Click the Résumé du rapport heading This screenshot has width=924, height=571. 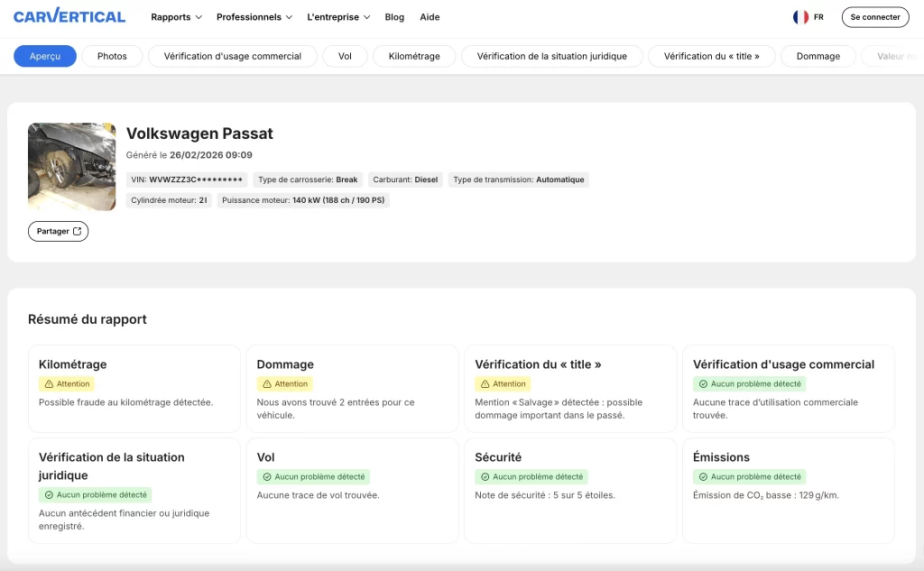coord(88,319)
